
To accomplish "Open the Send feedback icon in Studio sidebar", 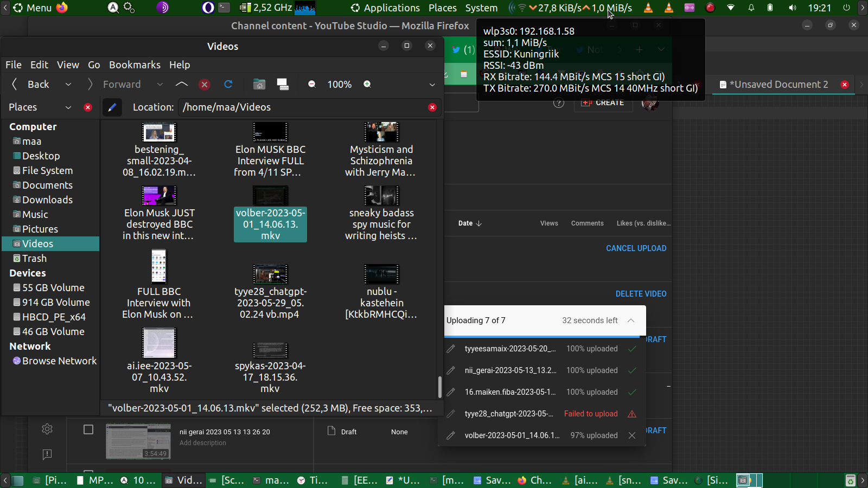I will [x=47, y=454].
